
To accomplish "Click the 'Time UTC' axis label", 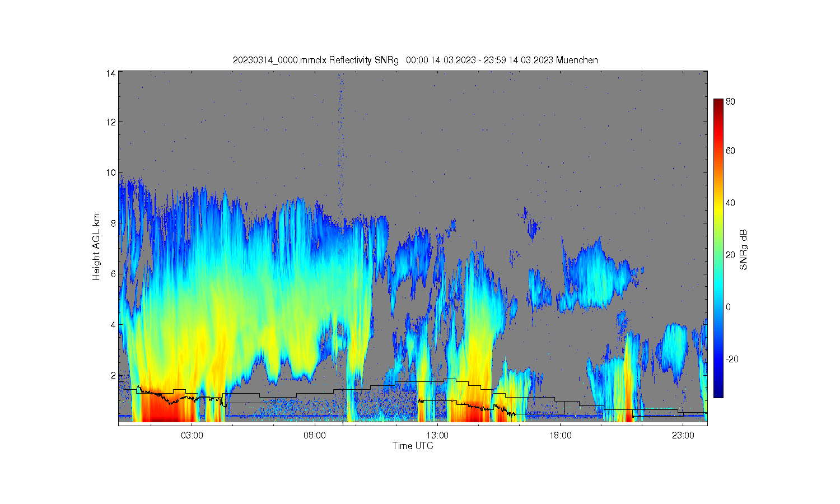I will click(413, 446).
